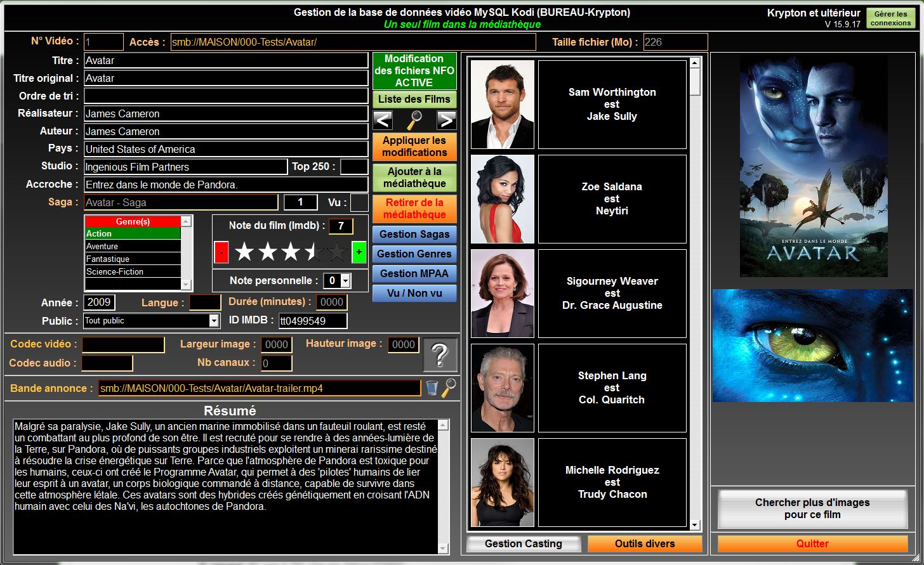Select the third rating star

[x=290, y=252]
